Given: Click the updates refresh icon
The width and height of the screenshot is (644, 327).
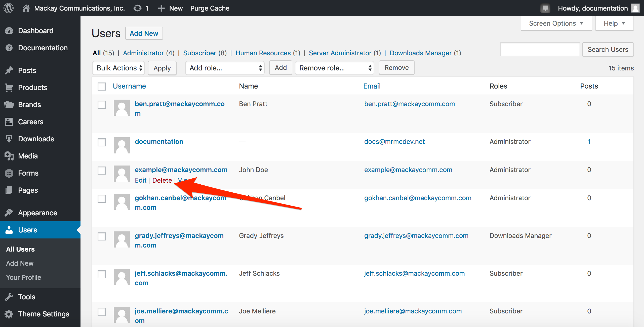Looking at the screenshot, I should pos(138,8).
